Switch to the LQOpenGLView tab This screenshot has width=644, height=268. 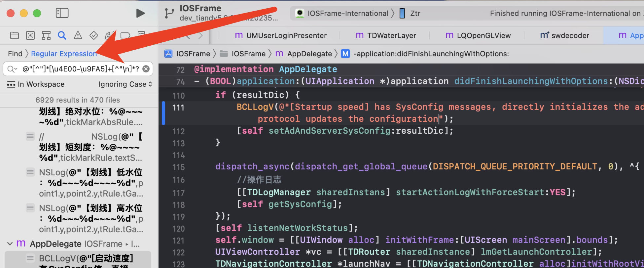tap(478, 35)
